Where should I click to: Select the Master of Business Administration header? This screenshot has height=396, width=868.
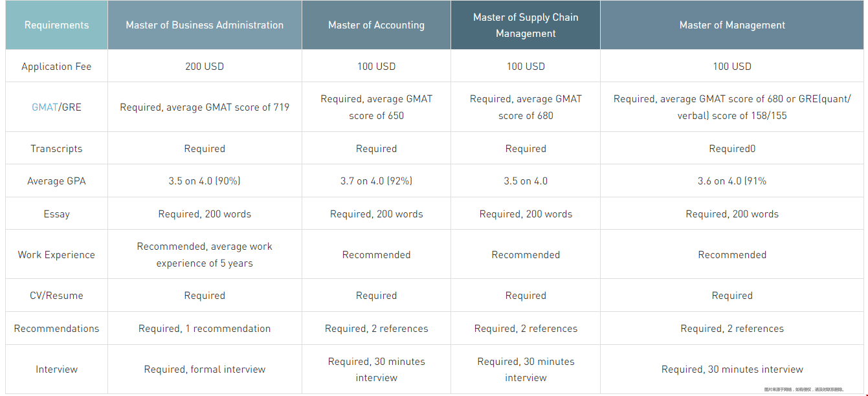pyautogui.click(x=205, y=25)
